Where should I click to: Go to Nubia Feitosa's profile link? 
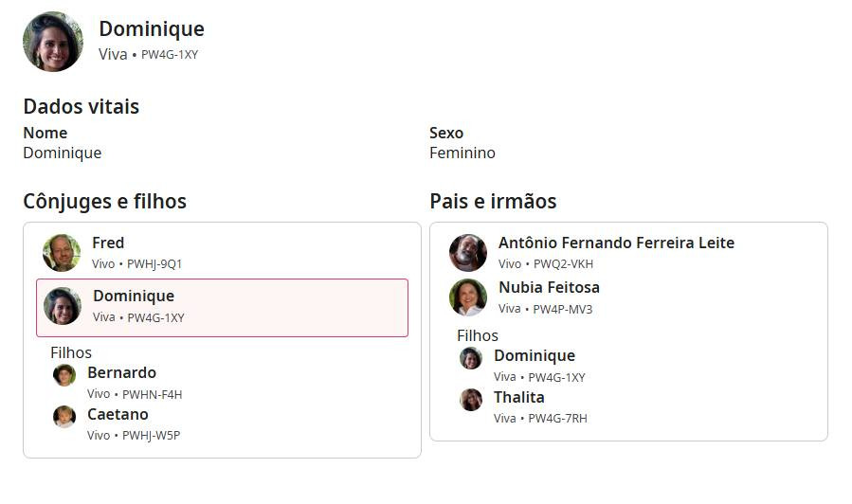[549, 287]
